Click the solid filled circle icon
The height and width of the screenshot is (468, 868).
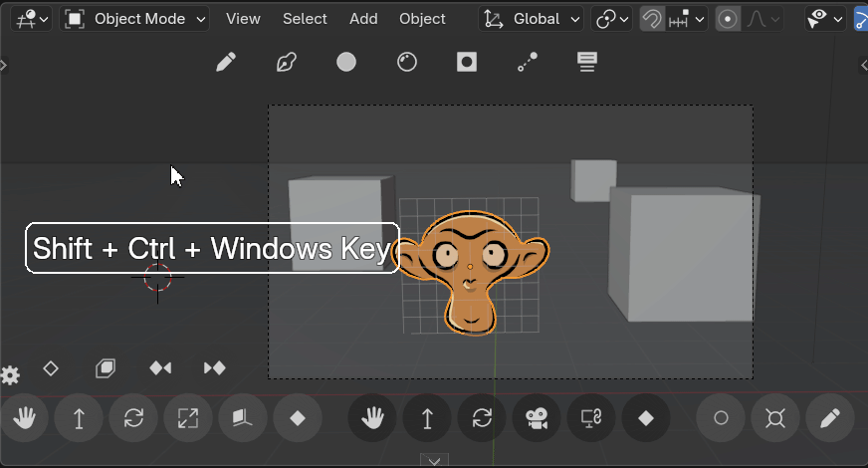pyautogui.click(x=346, y=62)
